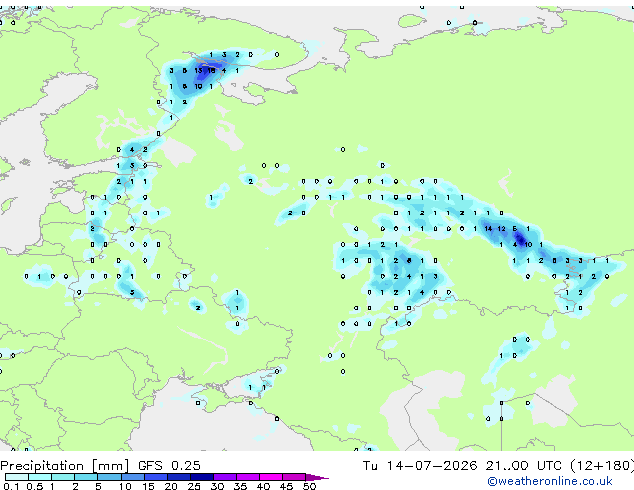Click the '12' precipitation value on map
Image resolution: width=634 pixels, height=490 pixels.
pos(501,229)
